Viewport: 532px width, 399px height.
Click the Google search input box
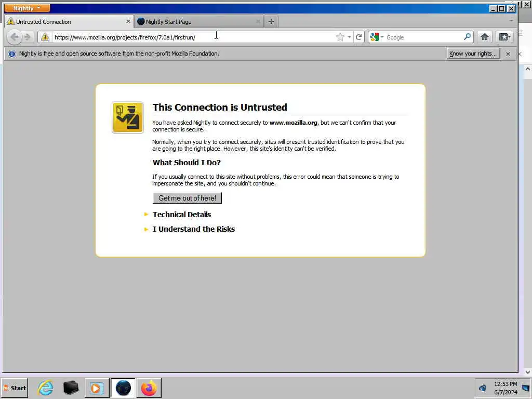(x=423, y=37)
